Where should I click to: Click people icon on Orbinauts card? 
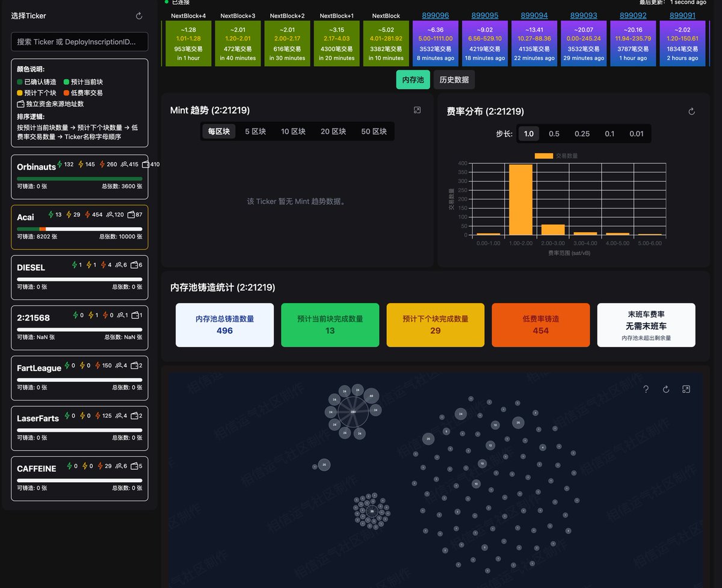pyautogui.click(x=124, y=164)
